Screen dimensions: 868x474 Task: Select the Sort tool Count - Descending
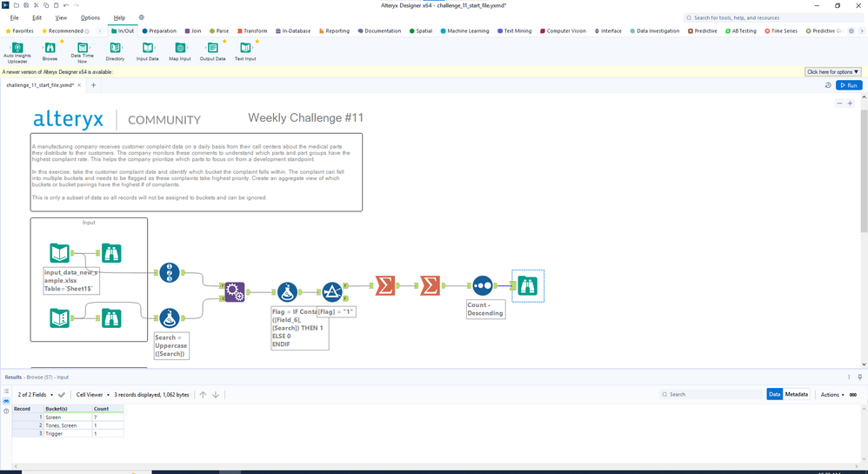[x=483, y=286]
